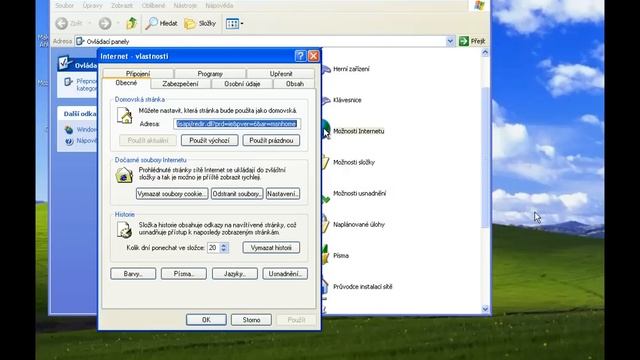Expand the Adresa address bar dropdown
Image resolution: width=640 pixels, height=360 pixels.
pos(450,41)
